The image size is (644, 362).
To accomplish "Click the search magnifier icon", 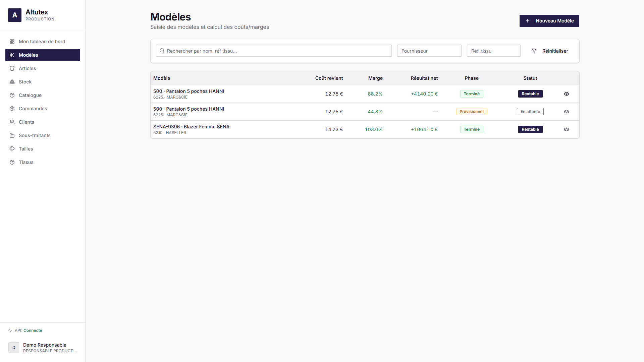I will click(x=162, y=51).
